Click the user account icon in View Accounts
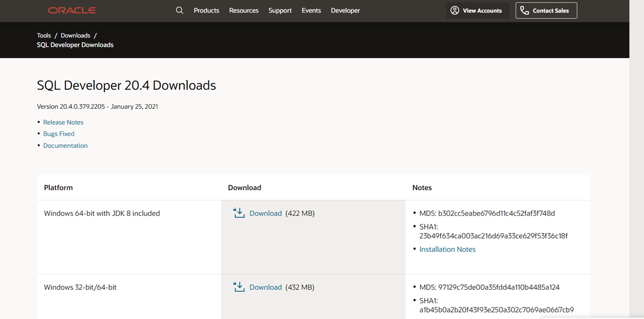The height and width of the screenshot is (319, 644). [x=455, y=10]
